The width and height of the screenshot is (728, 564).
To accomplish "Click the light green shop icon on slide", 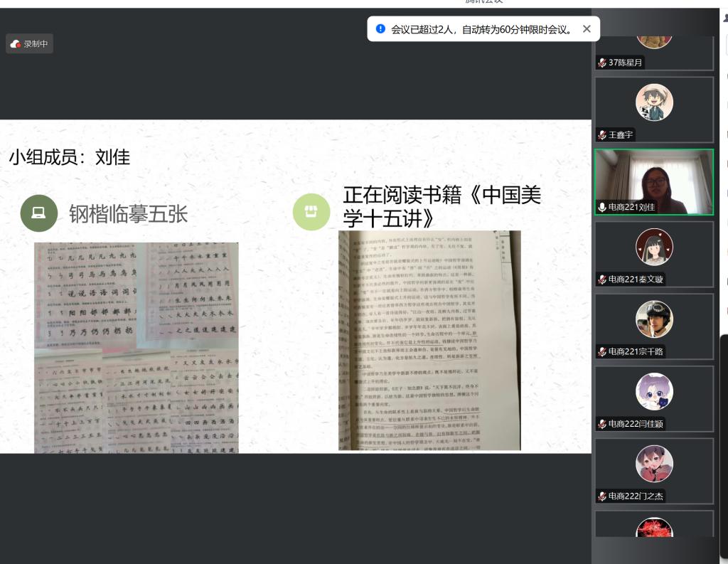I will pyautogui.click(x=311, y=212).
